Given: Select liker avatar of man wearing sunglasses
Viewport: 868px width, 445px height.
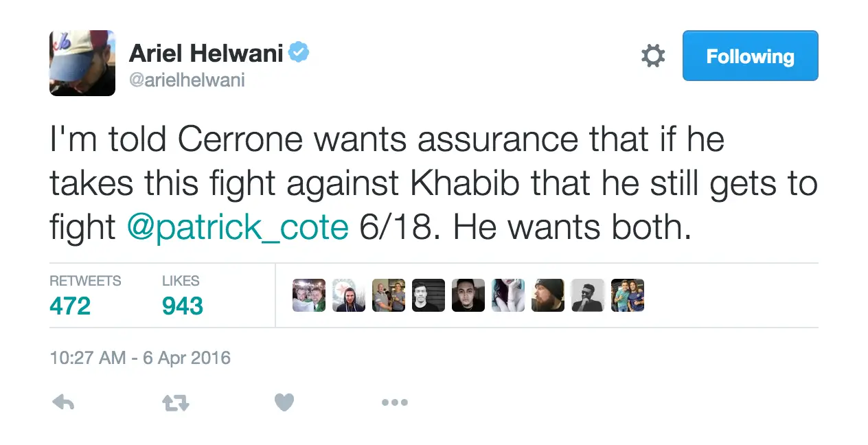Looking at the screenshot, I should coord(588,295).
